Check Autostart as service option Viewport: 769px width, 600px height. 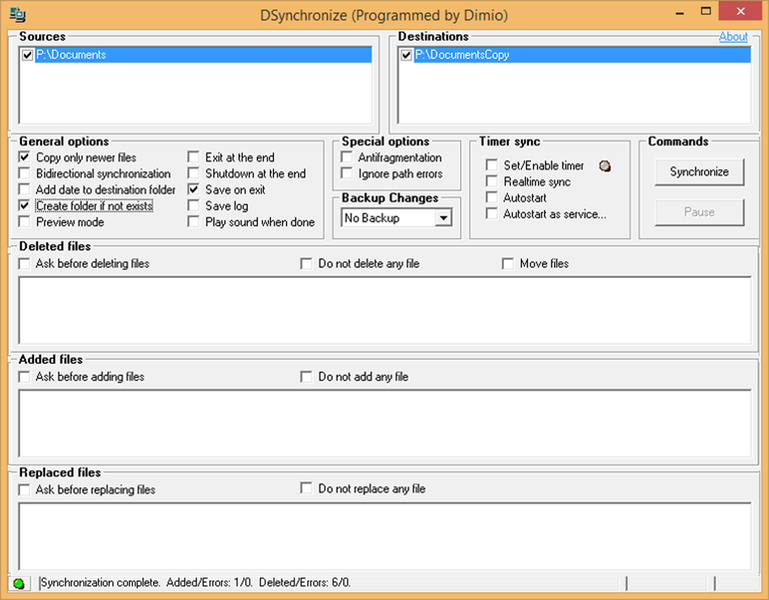tap(491, 213)
